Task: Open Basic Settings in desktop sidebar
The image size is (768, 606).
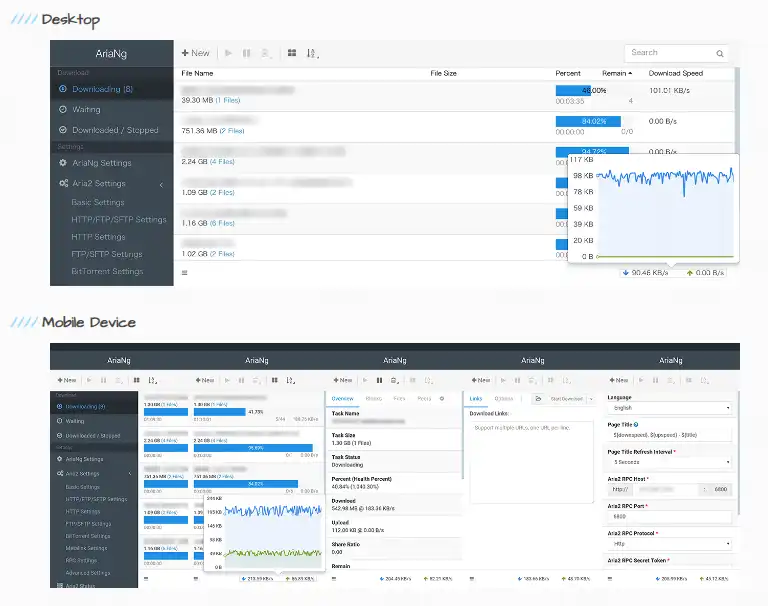Action: pyautogui.click(x=97, y=202)
